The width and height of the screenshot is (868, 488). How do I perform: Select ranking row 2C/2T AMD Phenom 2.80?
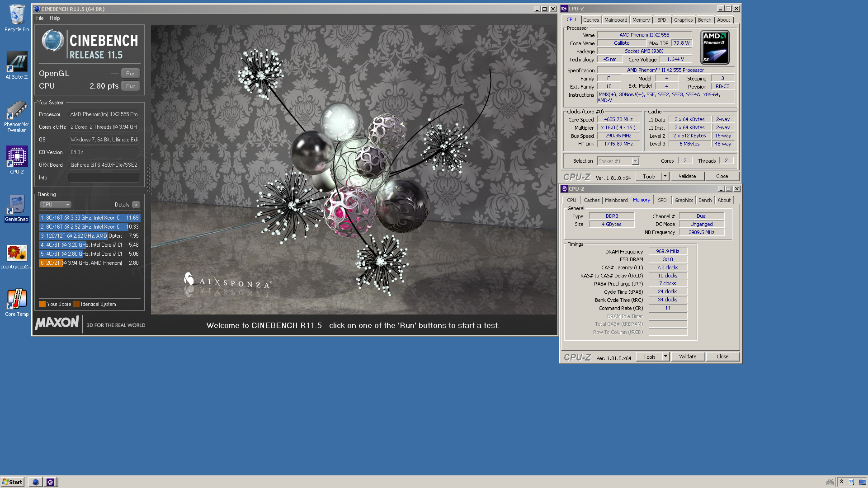click(90, 263)
